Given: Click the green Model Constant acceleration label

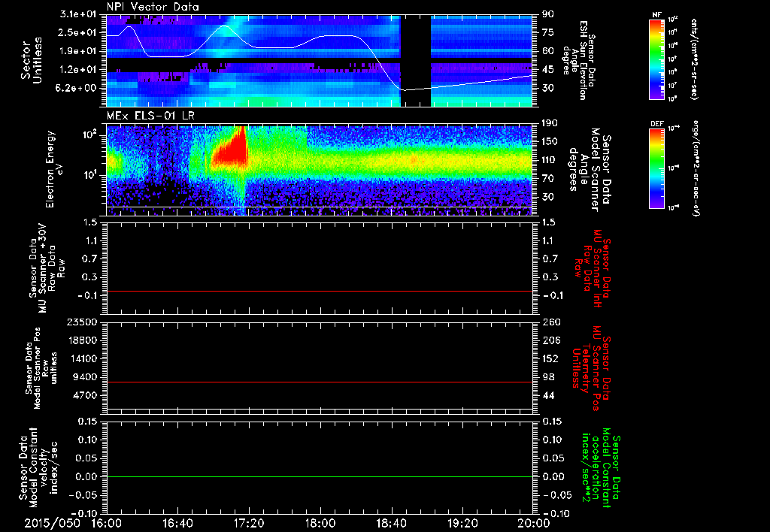Looking at the screenshot, I should (x=601, y=466).
